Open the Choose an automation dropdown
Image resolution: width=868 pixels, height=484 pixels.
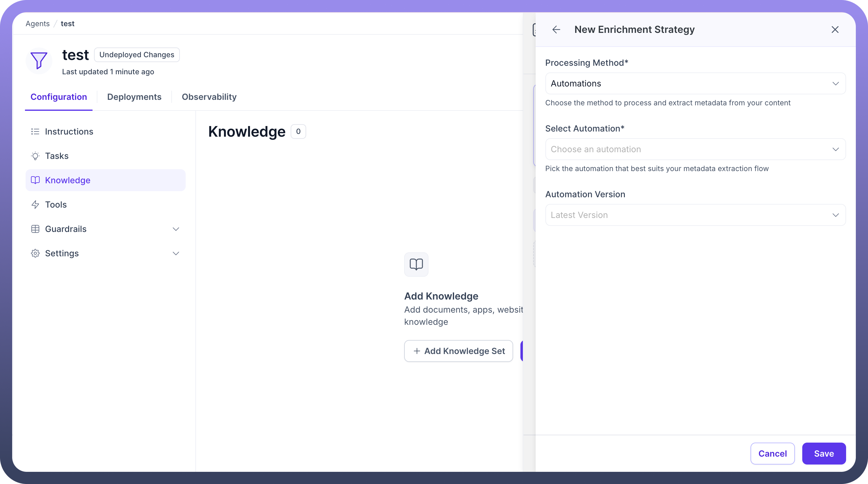point(695,149)
